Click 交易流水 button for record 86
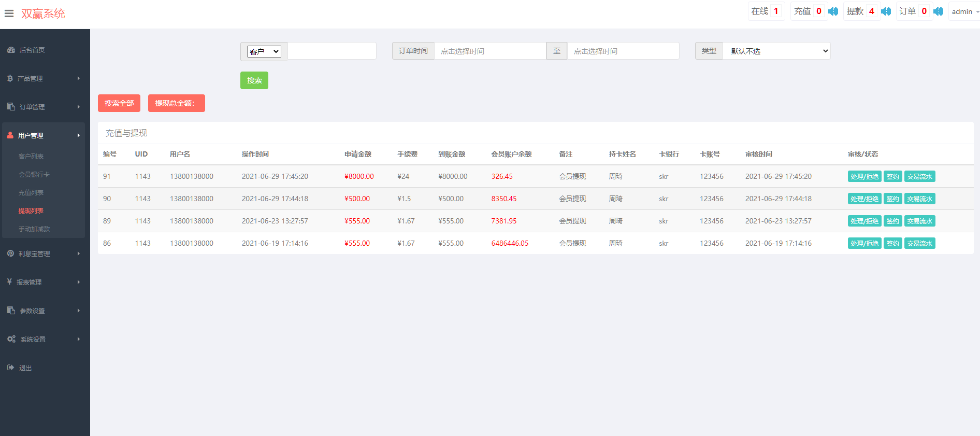Screen dimensions: 980x436 point(919,243)
